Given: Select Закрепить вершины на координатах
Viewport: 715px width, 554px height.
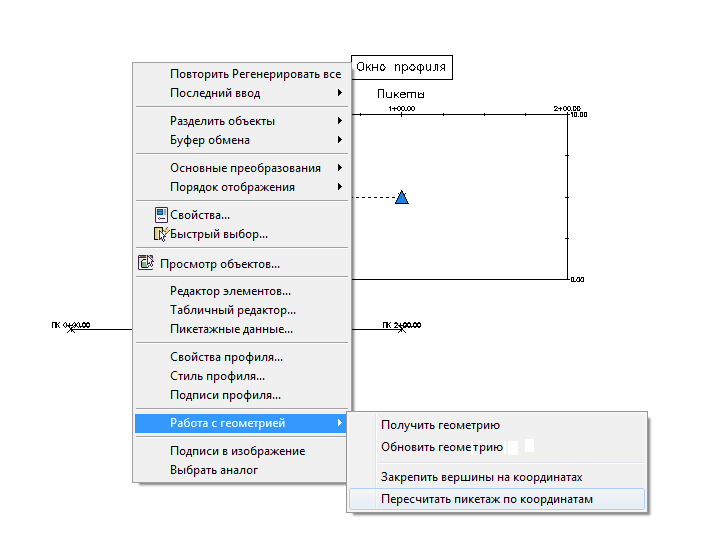Looking at the screenshot, I should [x=481, y=477].
